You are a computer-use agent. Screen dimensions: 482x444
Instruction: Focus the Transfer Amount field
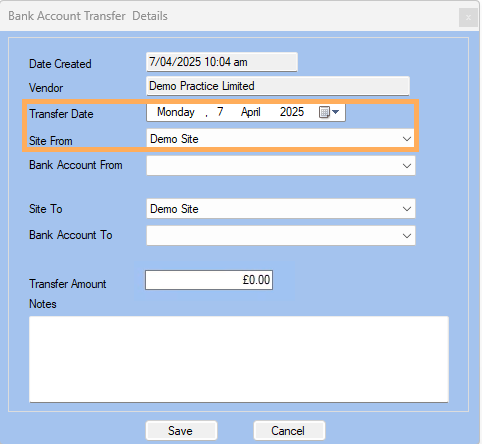pyautogui.click(x=209, y=280)
